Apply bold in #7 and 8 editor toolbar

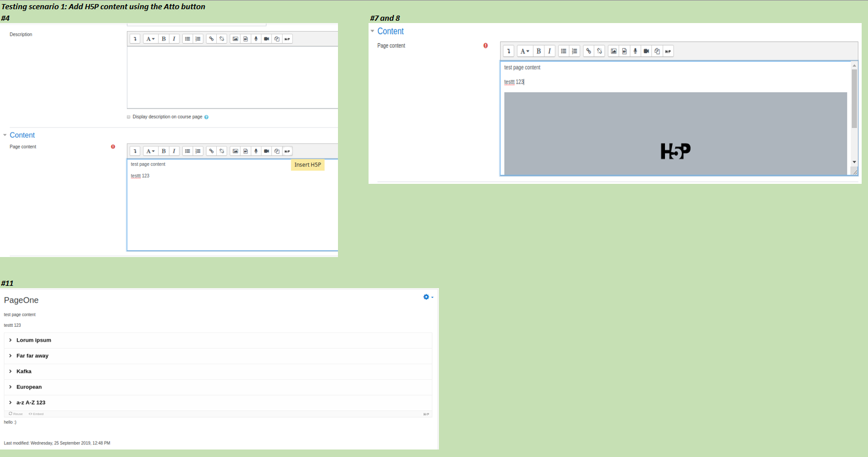click(x=539, y=51)
